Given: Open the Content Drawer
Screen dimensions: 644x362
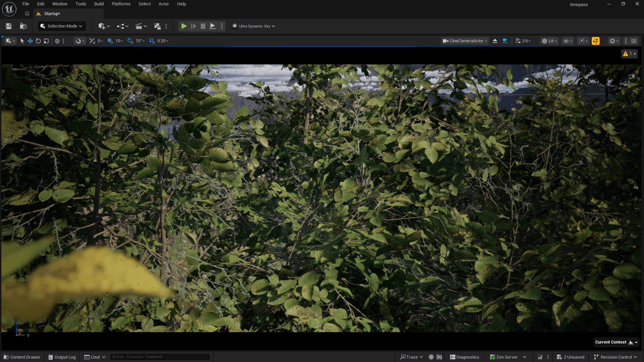Looking at the screenshot, I should 22,357.
